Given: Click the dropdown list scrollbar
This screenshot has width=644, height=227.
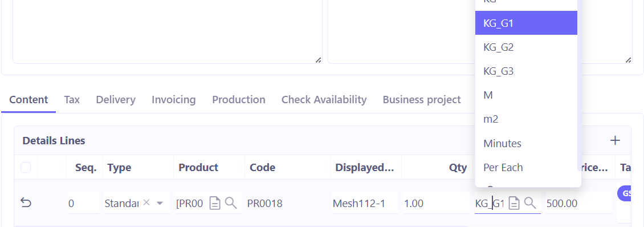Looking at the screenshot, I should 580,82.
